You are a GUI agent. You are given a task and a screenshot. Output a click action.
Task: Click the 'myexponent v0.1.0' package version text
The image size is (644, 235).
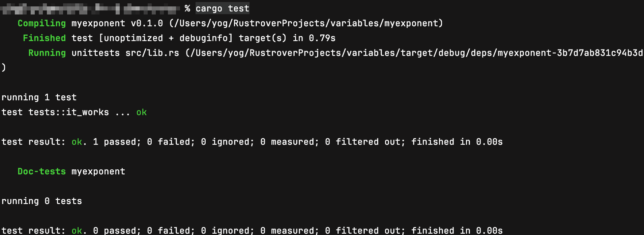pos(117,23)
